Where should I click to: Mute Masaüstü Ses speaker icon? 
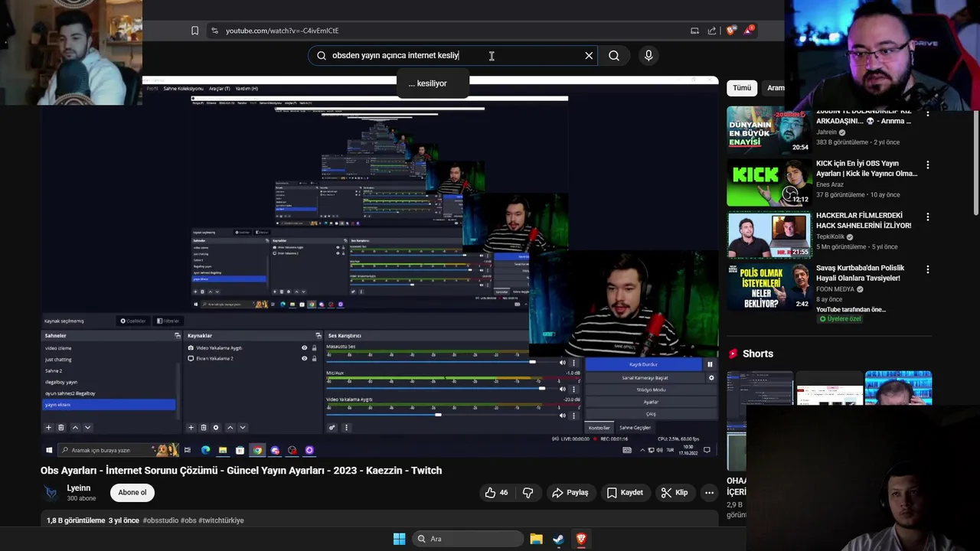pos(563,363)
